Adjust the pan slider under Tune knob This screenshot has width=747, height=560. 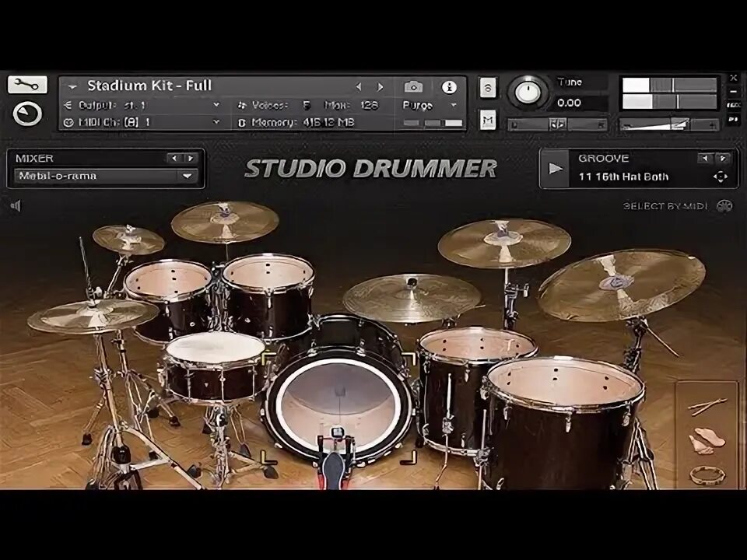click(557, 124)
